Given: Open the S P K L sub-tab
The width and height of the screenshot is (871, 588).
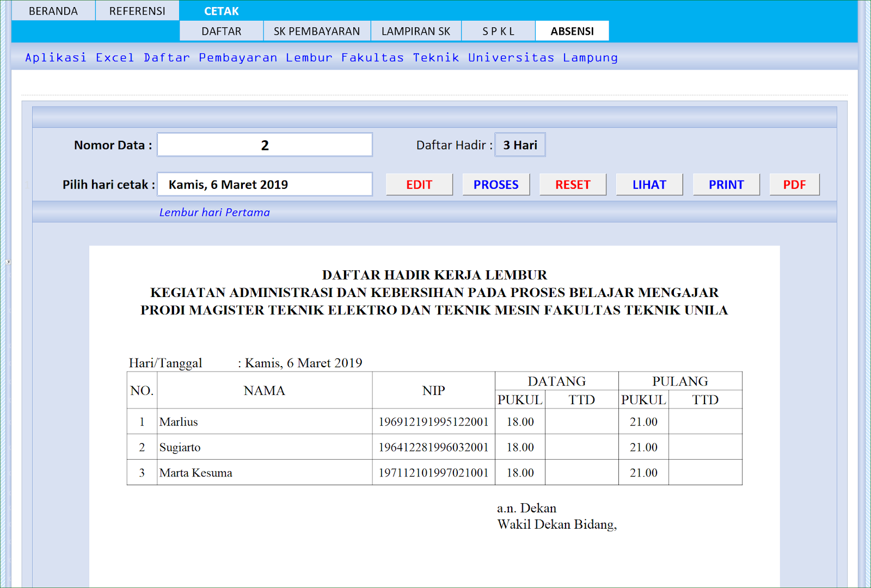Looking at the screenshot, I should pos(498,31).
